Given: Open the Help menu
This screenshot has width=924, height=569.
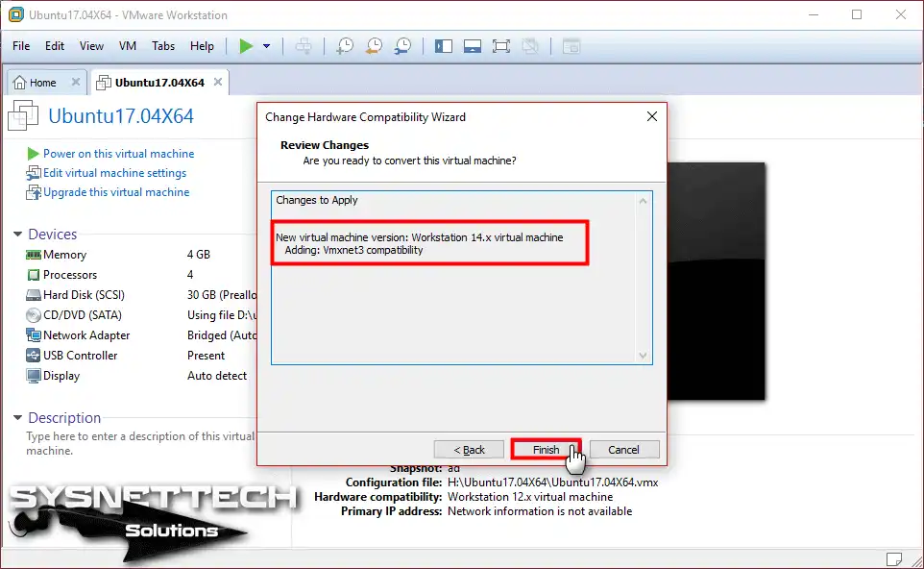Looking at the screenshot, I should coord(202,46).
